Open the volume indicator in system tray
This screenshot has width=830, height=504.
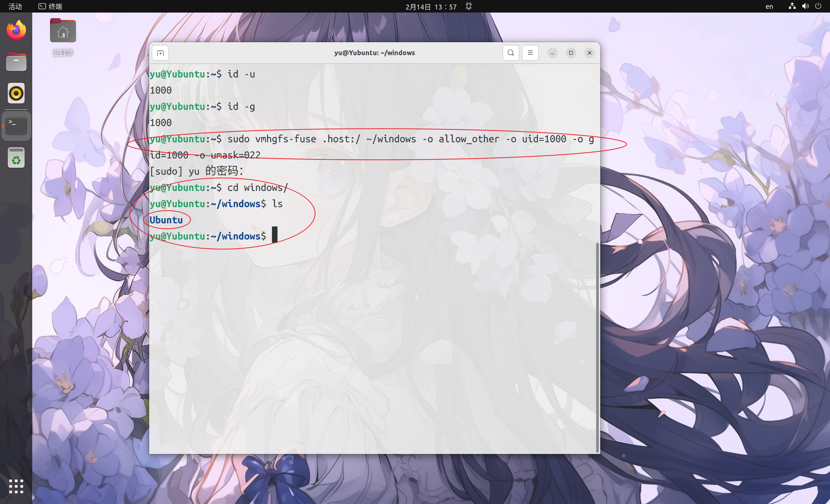point(805,6)
